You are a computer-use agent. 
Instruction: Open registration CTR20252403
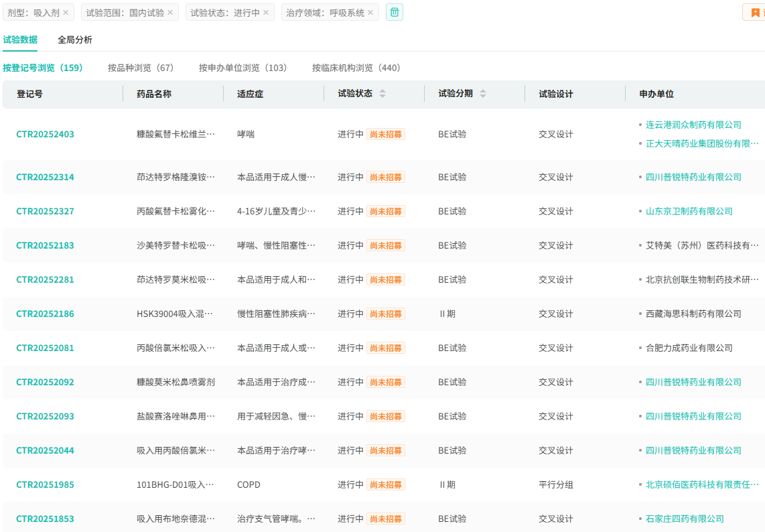click(45, 134)
